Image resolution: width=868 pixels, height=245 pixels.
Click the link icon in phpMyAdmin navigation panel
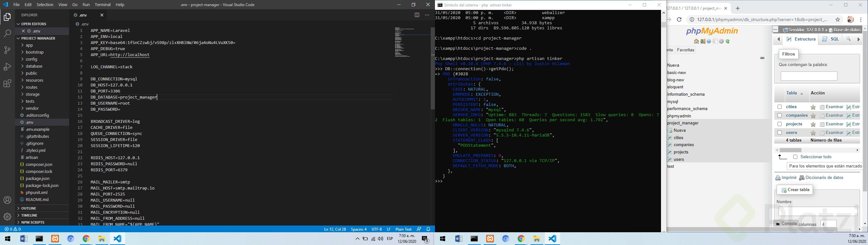tap(762, 58)
